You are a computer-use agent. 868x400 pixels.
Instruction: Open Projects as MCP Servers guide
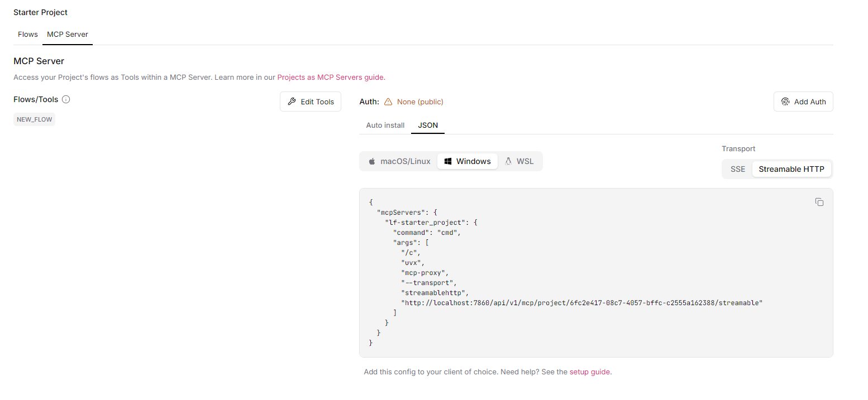(331, 77)
